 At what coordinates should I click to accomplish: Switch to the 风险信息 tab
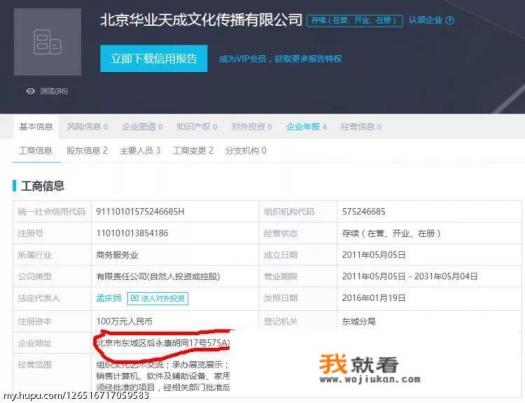87,127
